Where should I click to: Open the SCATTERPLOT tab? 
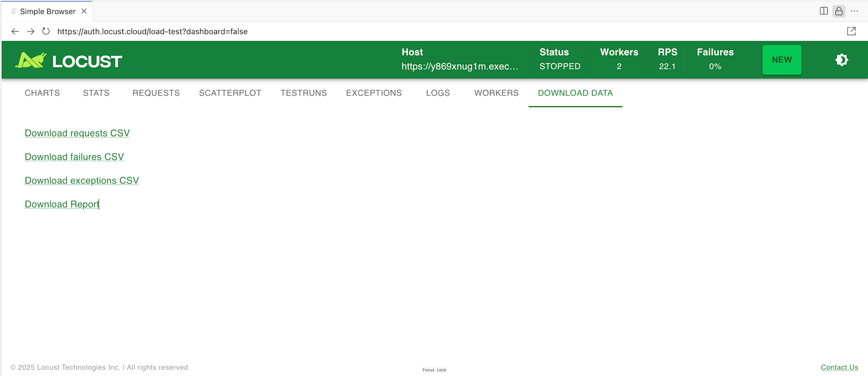click(230, 93)
